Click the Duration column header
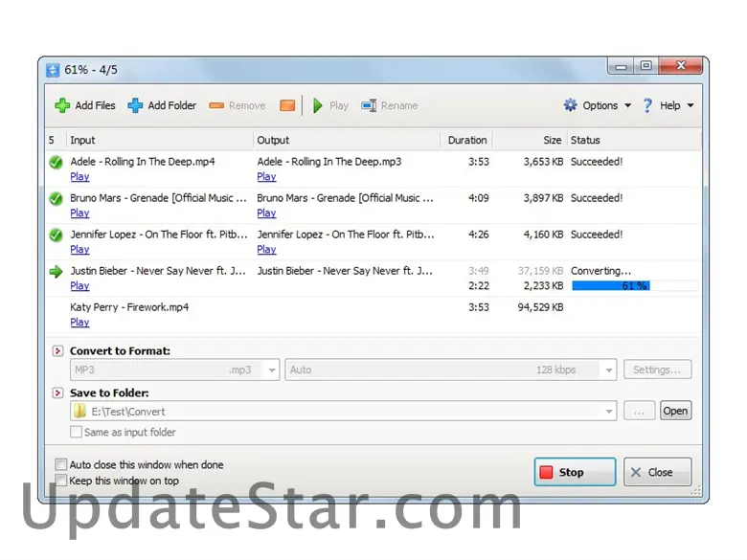This screenshot has height=560, width=747. point(466,140)
